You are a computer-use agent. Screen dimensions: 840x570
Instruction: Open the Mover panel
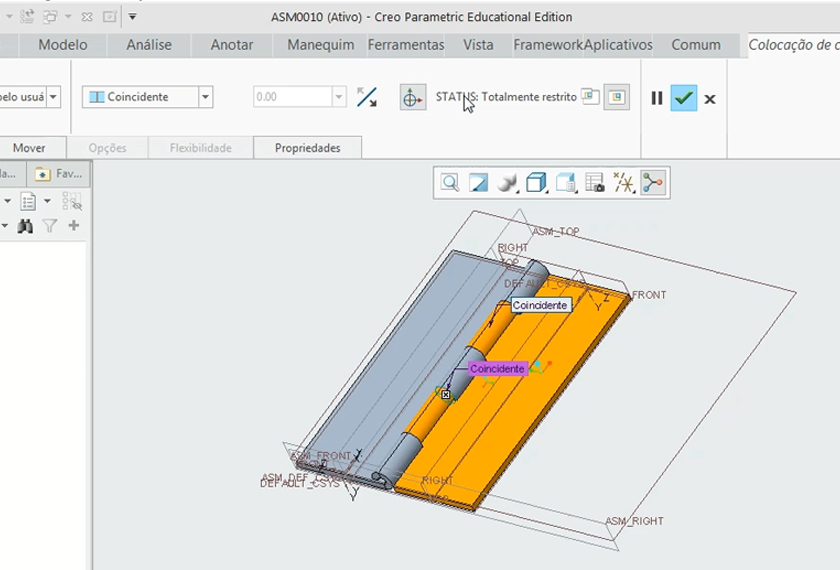[29, 148]
